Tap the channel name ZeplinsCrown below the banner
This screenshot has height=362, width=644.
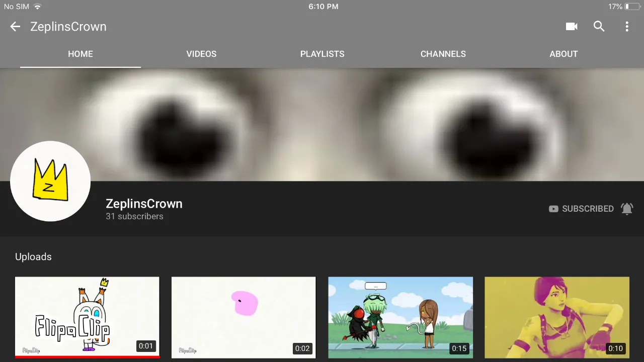point(144,204)
